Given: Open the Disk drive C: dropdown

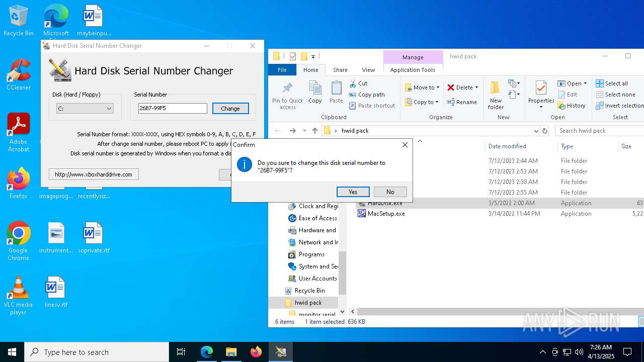Looking at the screenshot, I should pyautogui.click(x=85, y=108).
